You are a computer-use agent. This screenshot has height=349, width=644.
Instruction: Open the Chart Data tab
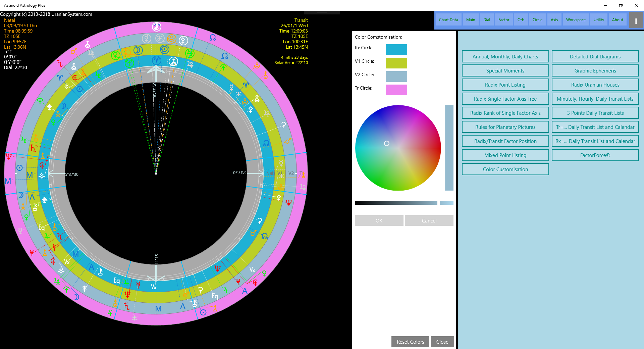(x=448, y=20)
